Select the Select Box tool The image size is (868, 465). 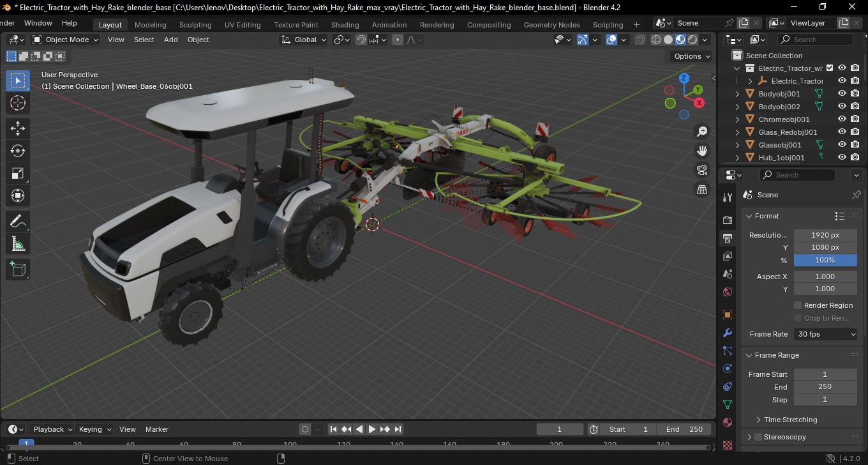click(x=18, y=80)
